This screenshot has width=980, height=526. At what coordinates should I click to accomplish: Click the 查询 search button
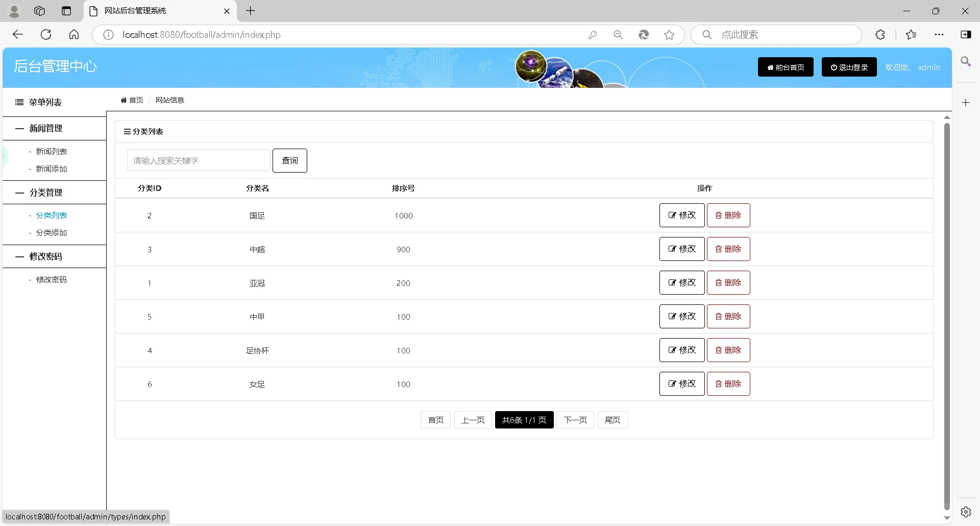click(290, 160)
